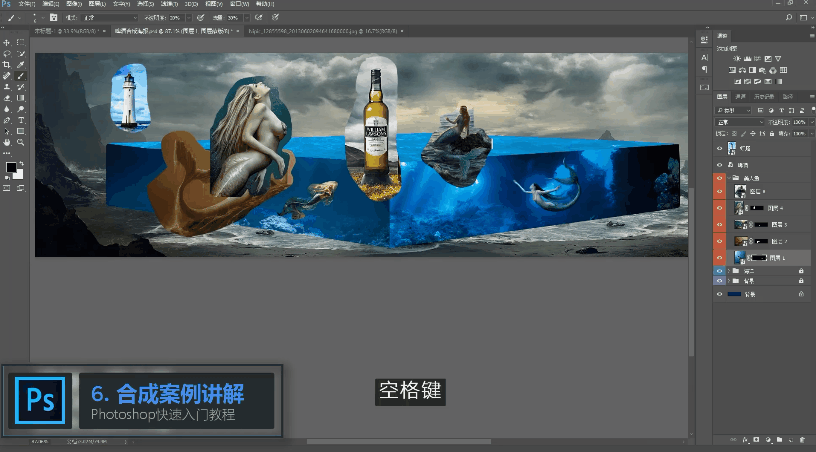Open the flow slider dropdown
The image size is (816, 452).
click(x=247, y=17)
